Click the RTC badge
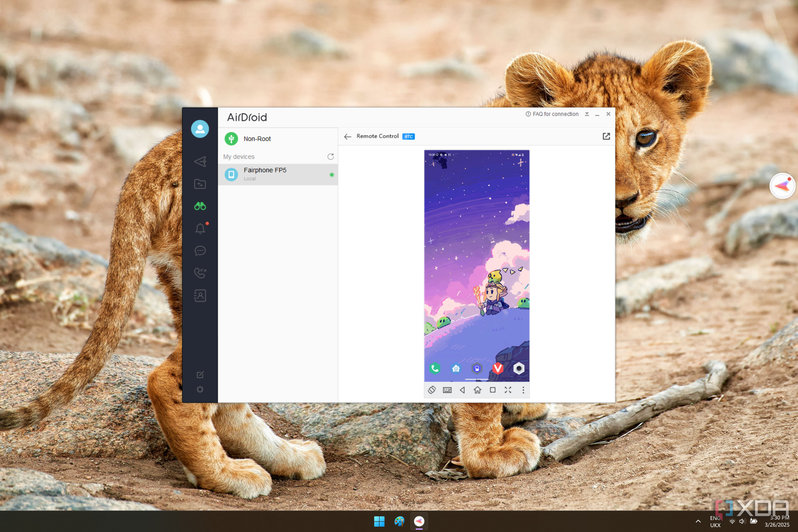 [408, 136]
